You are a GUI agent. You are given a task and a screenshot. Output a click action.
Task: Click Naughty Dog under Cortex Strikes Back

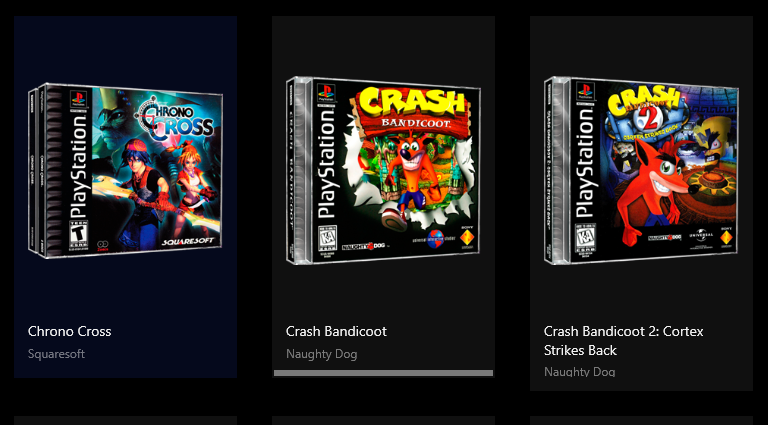(579, 372)
